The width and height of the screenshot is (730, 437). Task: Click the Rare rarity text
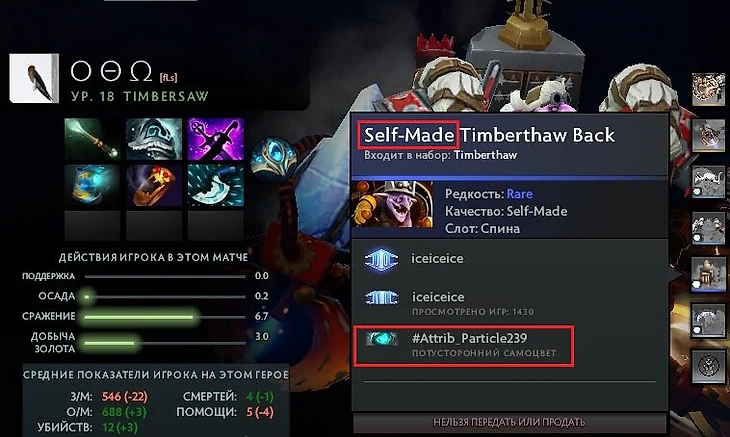(520, 194)
